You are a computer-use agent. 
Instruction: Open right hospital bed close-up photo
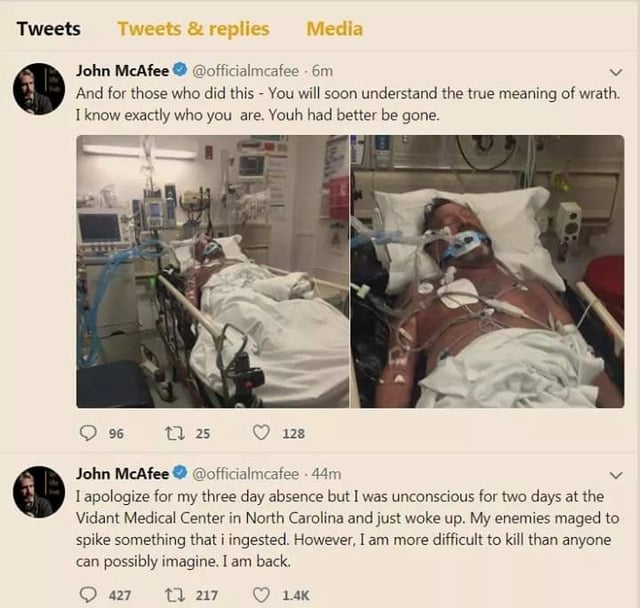point(487,271)
